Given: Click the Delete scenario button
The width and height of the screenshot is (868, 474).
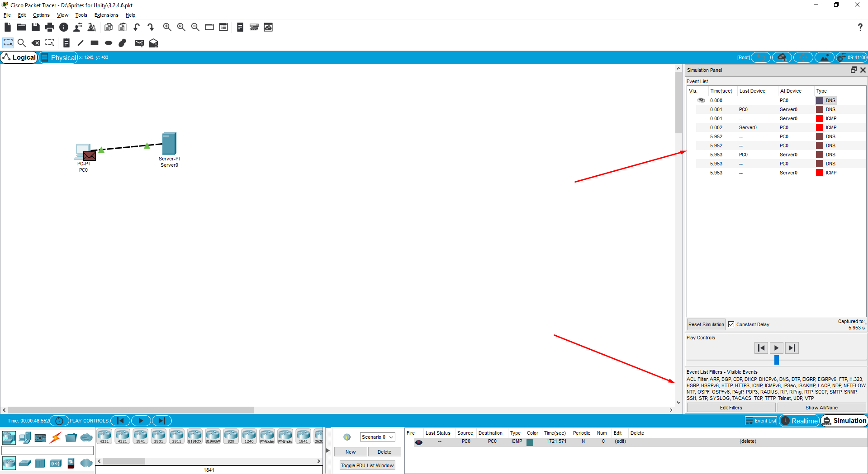Looking at the screenshot, I should point(384,452).
